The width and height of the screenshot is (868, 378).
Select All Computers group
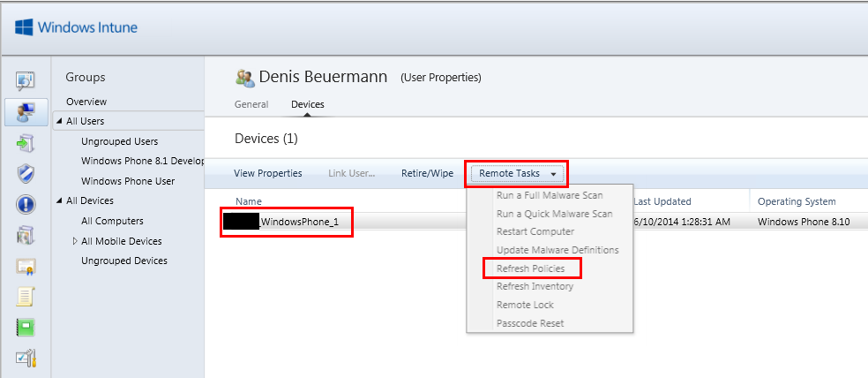point(112,221)
